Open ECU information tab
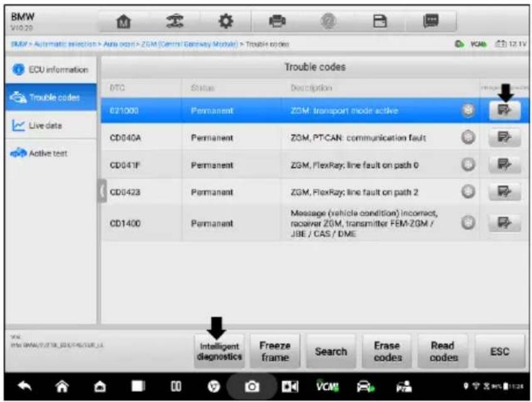532x402 pixels. click(51, 70)
